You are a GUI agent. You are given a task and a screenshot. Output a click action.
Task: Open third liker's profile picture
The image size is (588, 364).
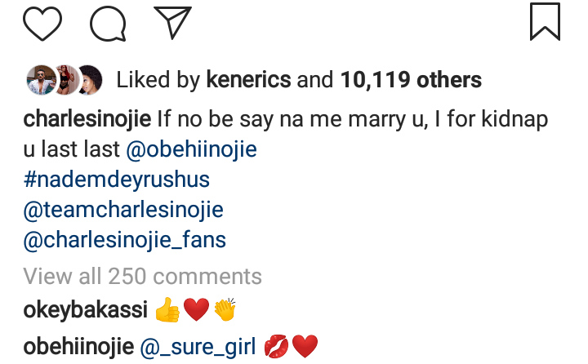88,80
